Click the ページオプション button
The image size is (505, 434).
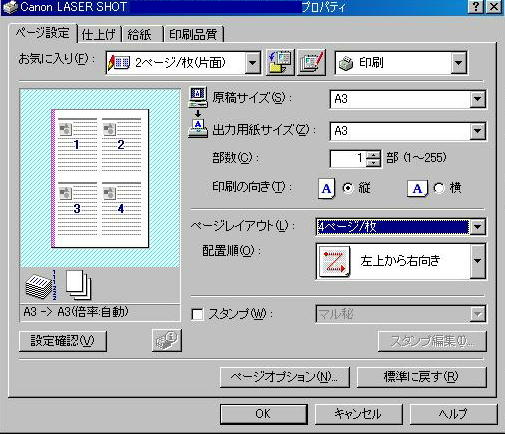[x=285, y=377]
